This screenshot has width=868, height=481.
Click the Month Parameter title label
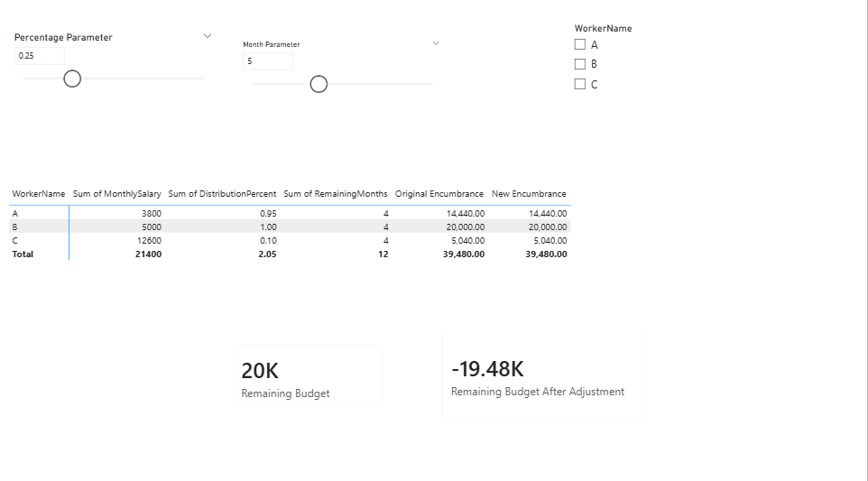click(x=272, y=44)
